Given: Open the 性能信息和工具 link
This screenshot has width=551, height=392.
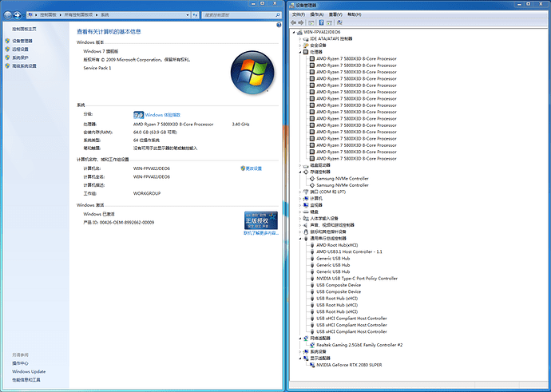Looking at the screenshot, I should [26, 380].
